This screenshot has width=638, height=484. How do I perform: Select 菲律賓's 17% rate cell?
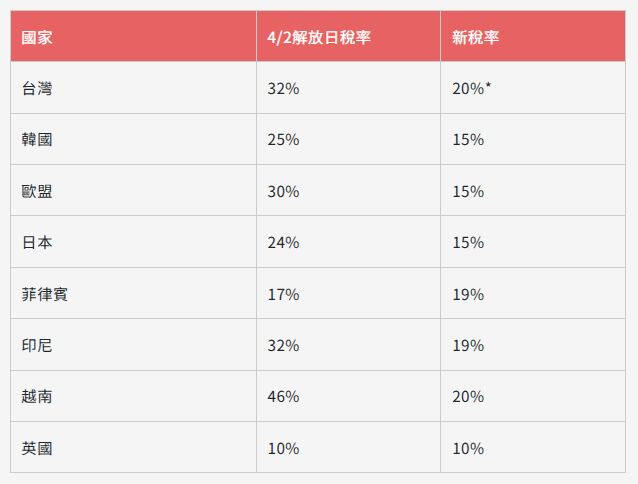[348, 294]
